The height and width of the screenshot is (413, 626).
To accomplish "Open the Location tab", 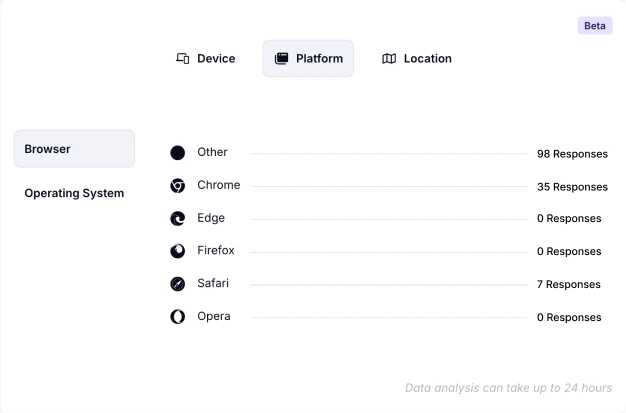I will coord(417,59).
